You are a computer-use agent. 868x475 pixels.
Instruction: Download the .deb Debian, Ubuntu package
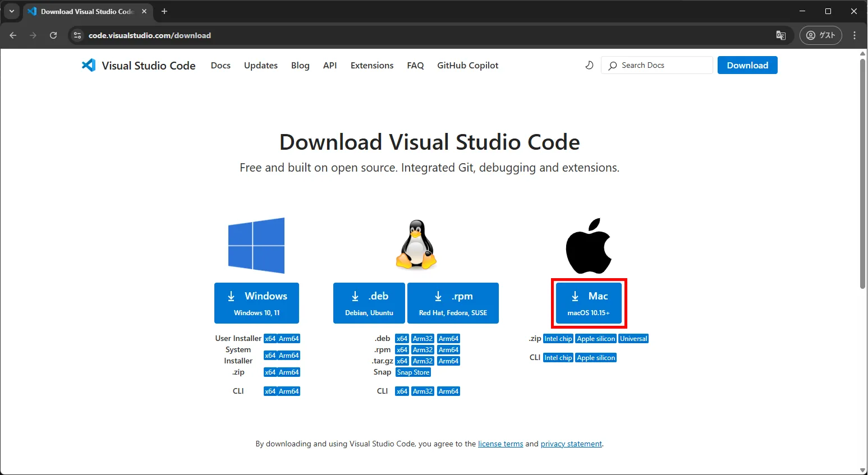click(369, 303)
